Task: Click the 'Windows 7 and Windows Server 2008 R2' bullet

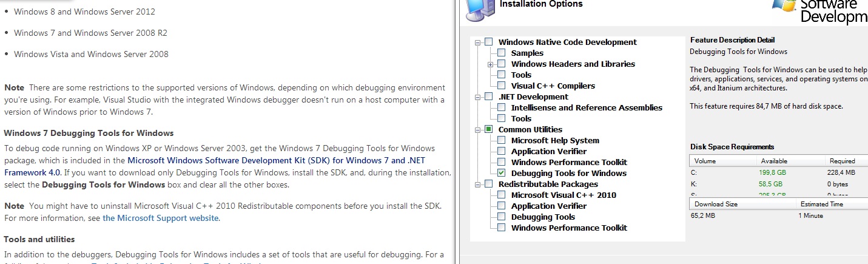Action: 90,33
